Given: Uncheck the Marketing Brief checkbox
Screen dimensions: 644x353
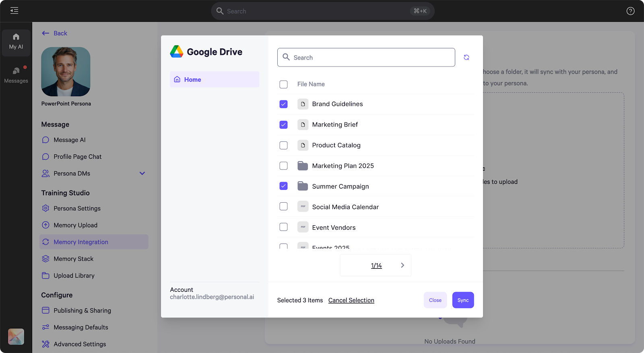Looking at the screenshot, I should (283, 125).
